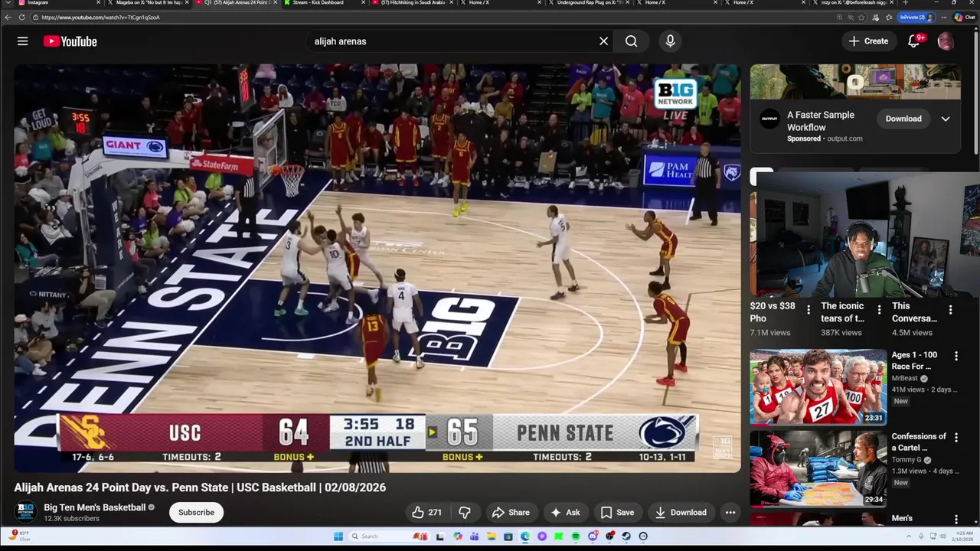The height and width of the screenshot is (551, 980).
Task: Download the video below the player
Action: 681,513
